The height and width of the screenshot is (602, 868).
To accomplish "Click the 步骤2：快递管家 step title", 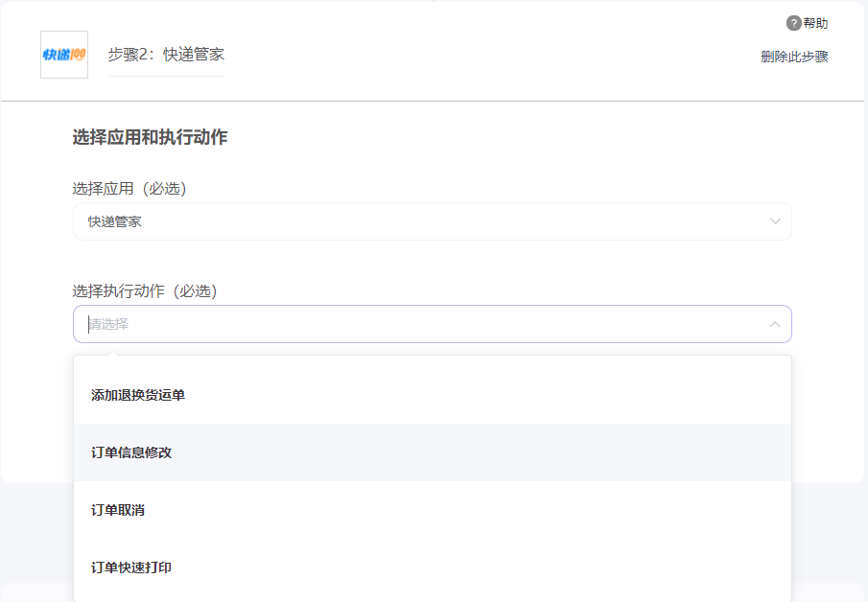I will (x=166, y=55).
